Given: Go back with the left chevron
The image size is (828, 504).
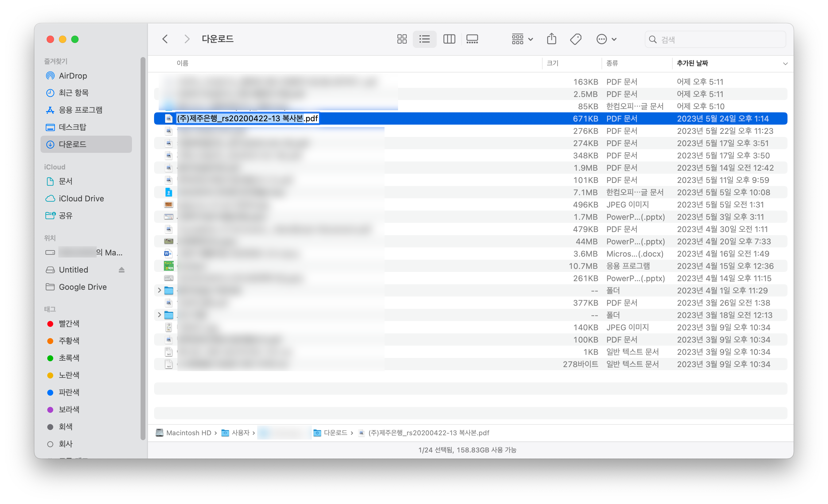Looking at the screenshot, I should click(x=165, y=39).
